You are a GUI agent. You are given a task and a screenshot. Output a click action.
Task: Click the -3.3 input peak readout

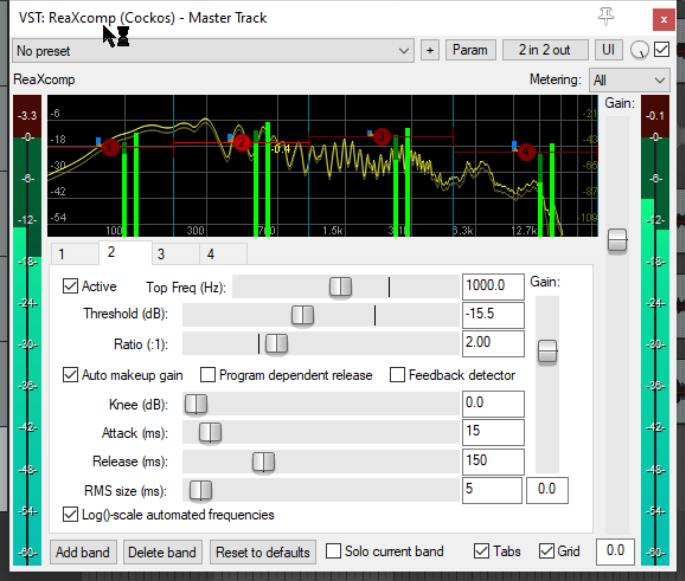coord(27,116)
